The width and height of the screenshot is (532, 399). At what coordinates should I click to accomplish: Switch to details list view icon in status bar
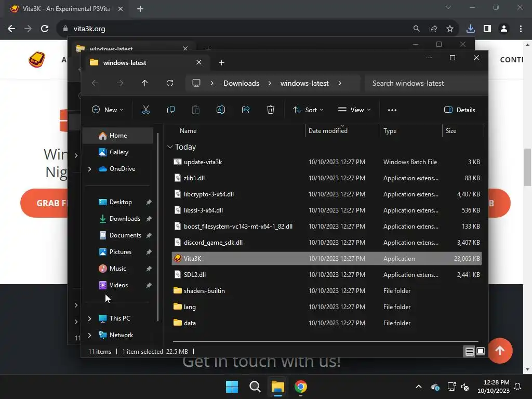(469, 352)
